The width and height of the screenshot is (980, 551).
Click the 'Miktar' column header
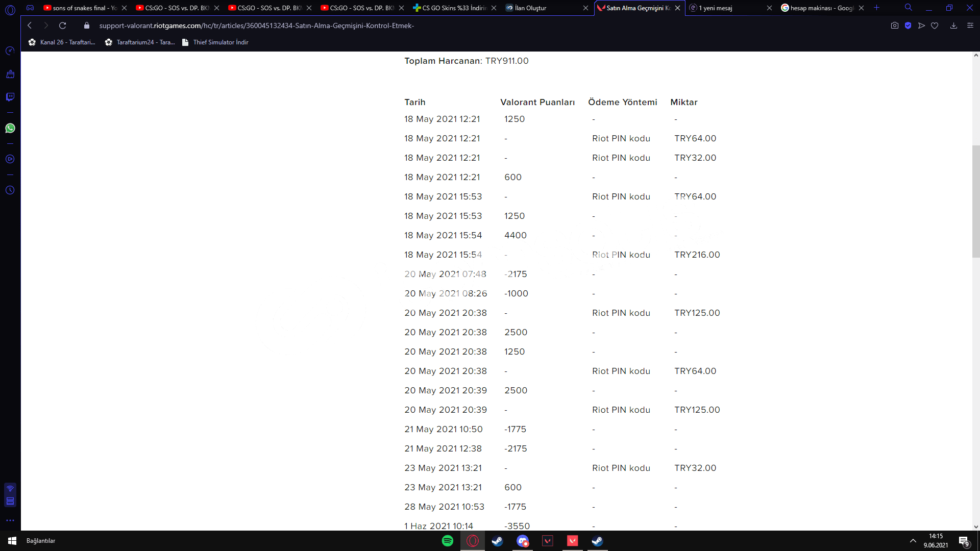point(684,102)
